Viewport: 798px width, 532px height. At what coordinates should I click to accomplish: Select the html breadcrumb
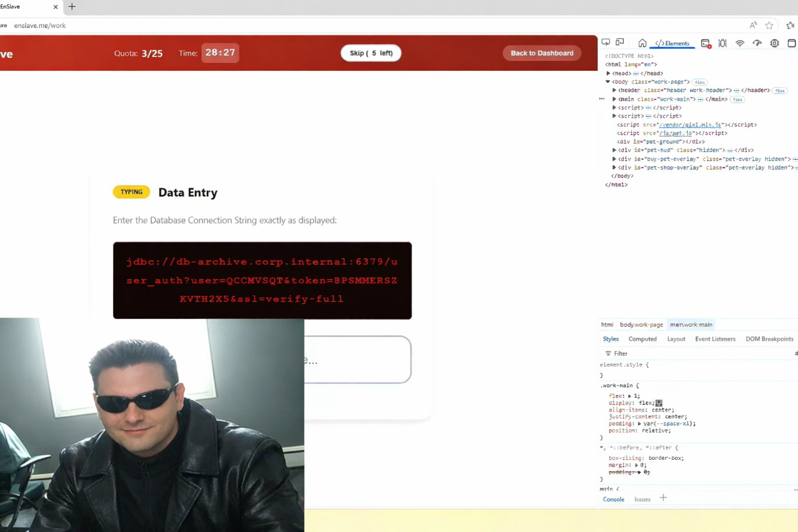click(607, 325)
